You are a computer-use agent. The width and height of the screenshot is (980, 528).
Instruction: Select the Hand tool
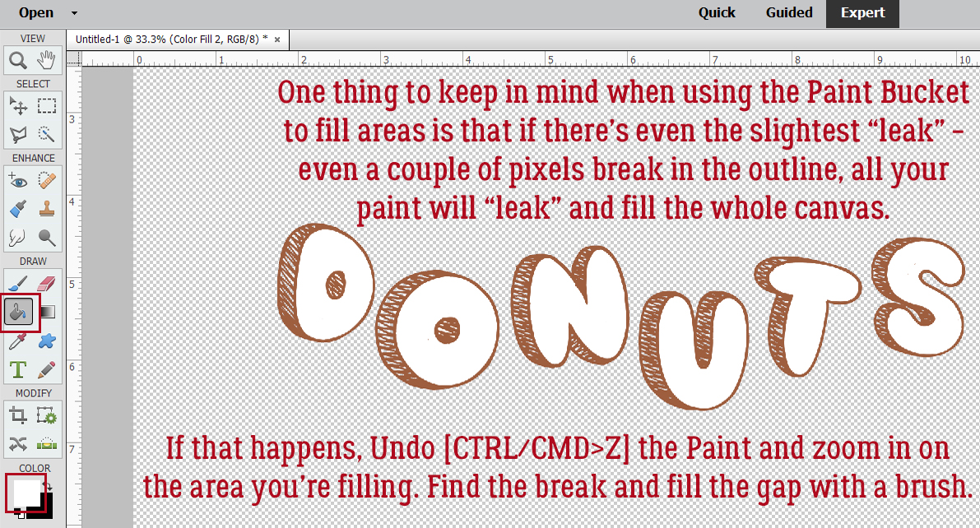tap(47, 60)
